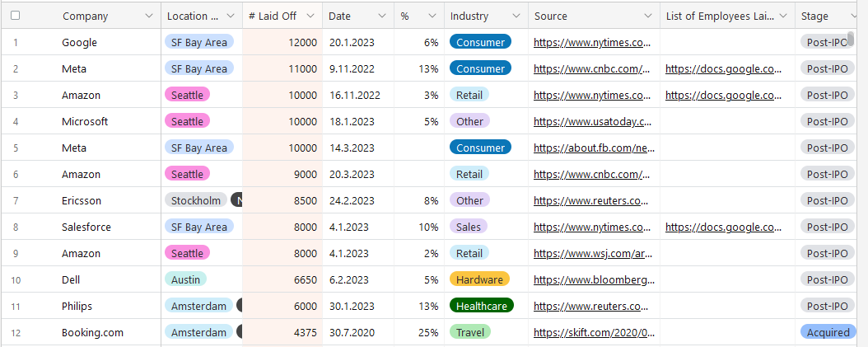Screen dimensions: 868x347
Task: Open Meta's docs.google.com employee list link
Action: click(723, 69)
